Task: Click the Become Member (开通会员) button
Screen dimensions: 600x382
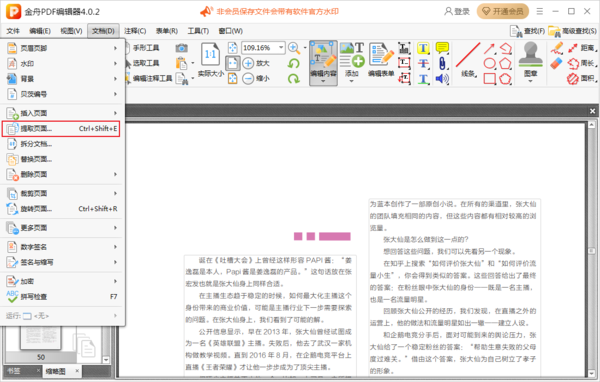Action: click(502, 11)
